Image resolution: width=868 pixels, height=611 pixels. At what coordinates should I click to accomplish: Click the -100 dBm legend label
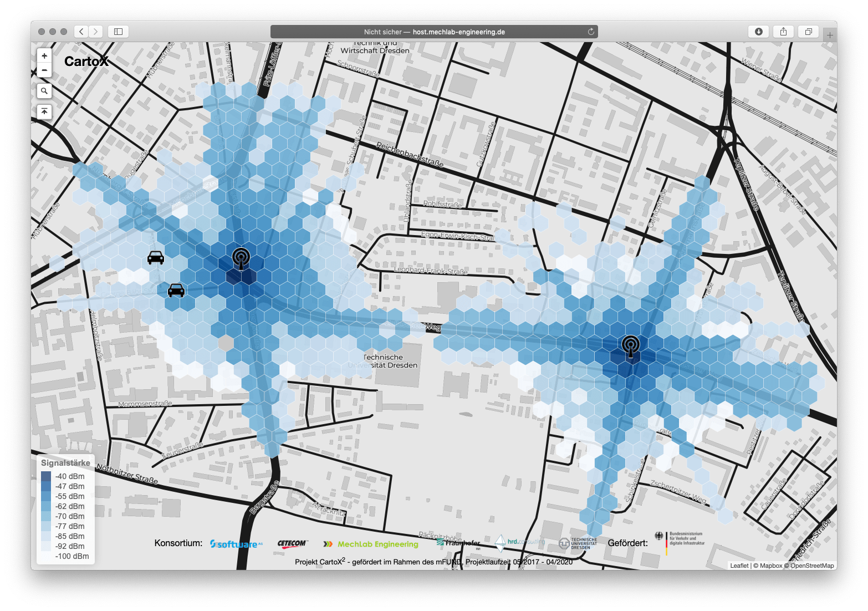tap(72, 556)
